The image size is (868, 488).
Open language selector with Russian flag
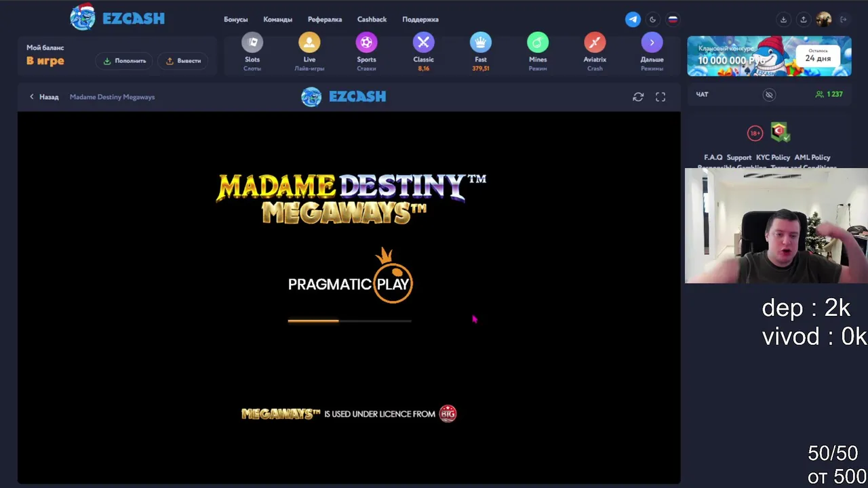pos(673,20)
